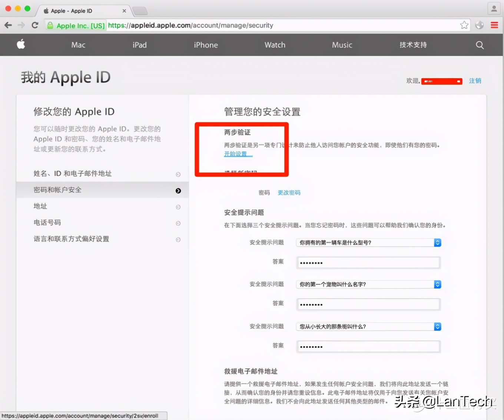The width and height of the screenshot is (504, 420).
Task: Click the 注销 logout link
Action: [475, 80]
